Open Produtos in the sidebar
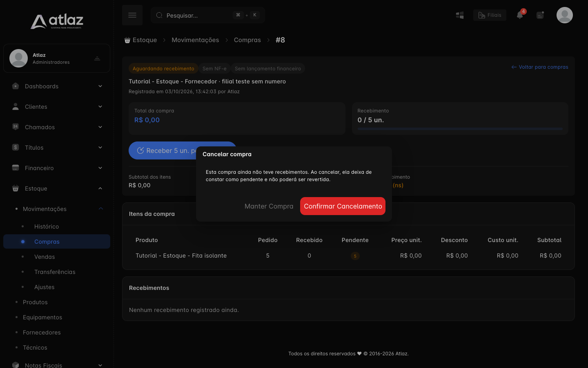588x368 pixels. click(x=35, y=302)
